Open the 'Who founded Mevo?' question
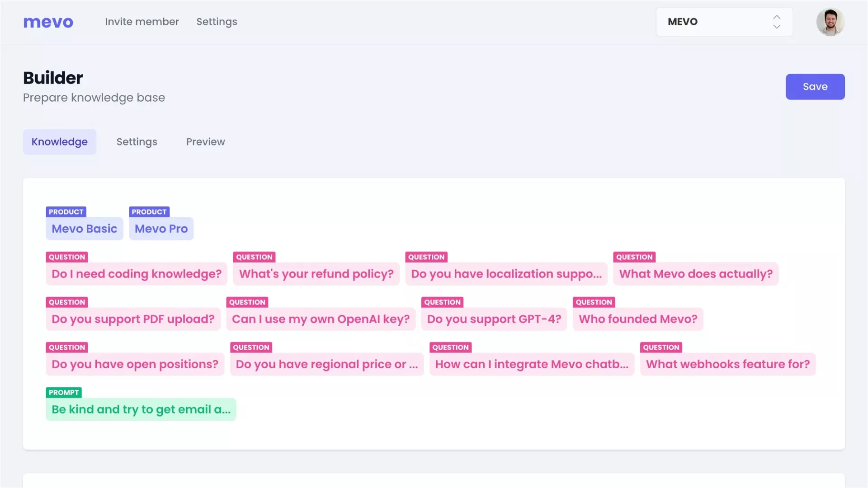 point(637,319)
